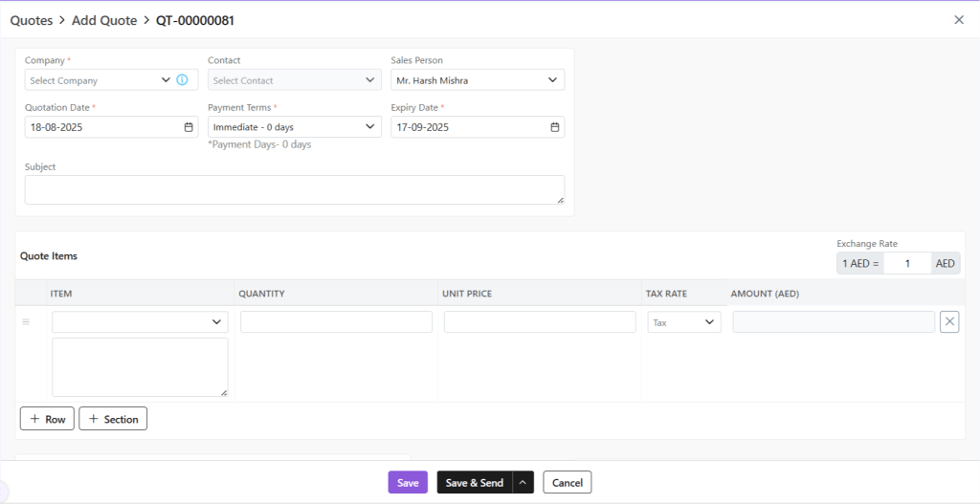980x504 pixels.
Task: Choose a Tax rate from dropdown
Action: [683, 322]
